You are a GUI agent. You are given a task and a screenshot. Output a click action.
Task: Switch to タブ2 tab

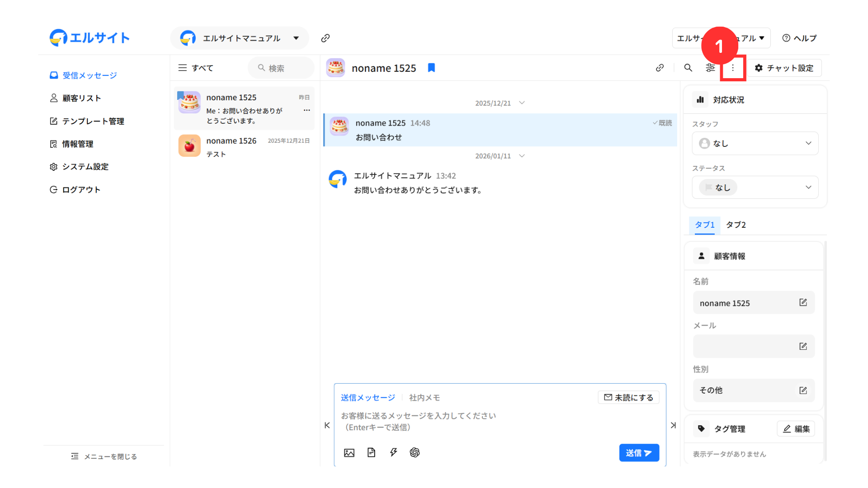(x=736, y=225)
